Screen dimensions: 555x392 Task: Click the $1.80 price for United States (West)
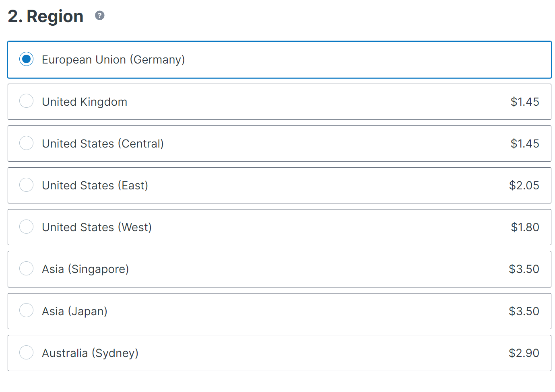click(525, 227)
